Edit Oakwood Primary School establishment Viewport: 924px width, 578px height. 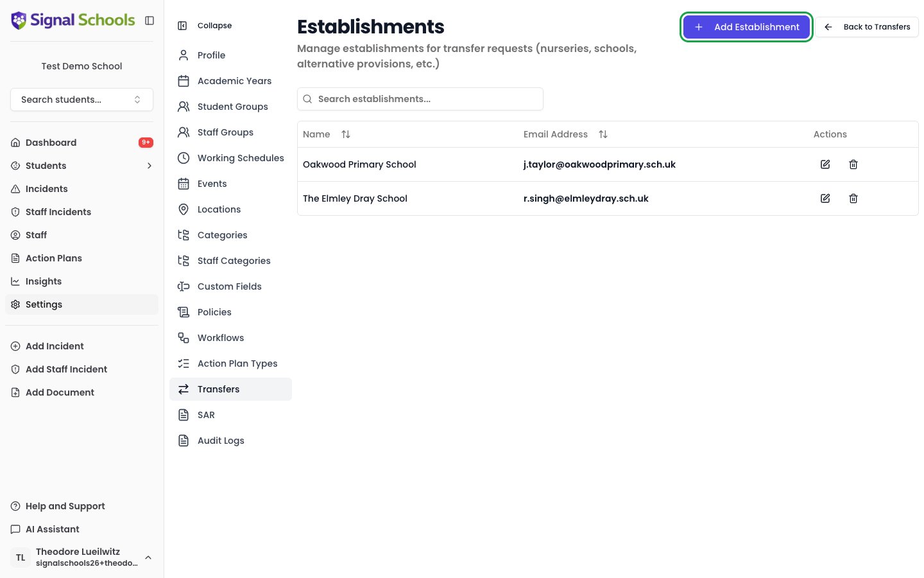click(825, 164)
